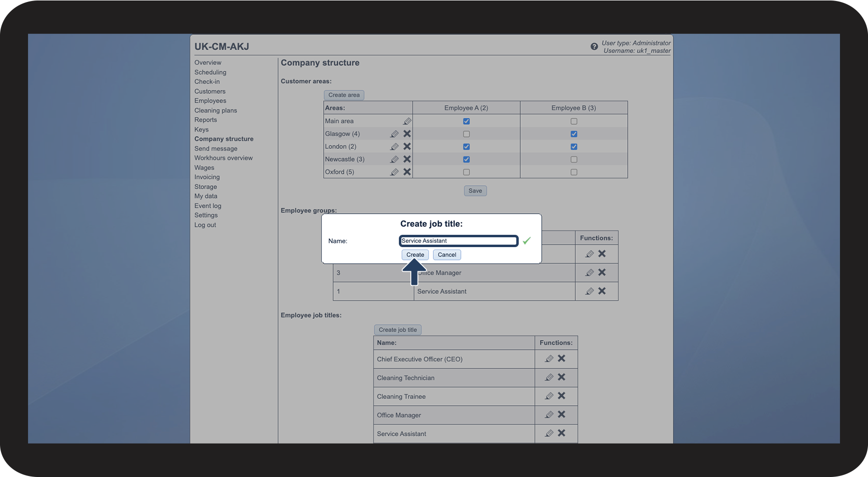This screenshot has height=477, width=868.
Task: Edit the Glasgow (4) area
Action: tap(394, 134)
